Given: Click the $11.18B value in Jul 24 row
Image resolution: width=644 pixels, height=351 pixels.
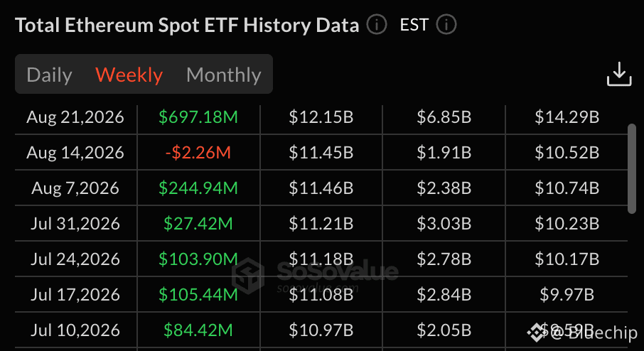Looking at the screenshot, I should pyautogui.click(x=321, y=259).
